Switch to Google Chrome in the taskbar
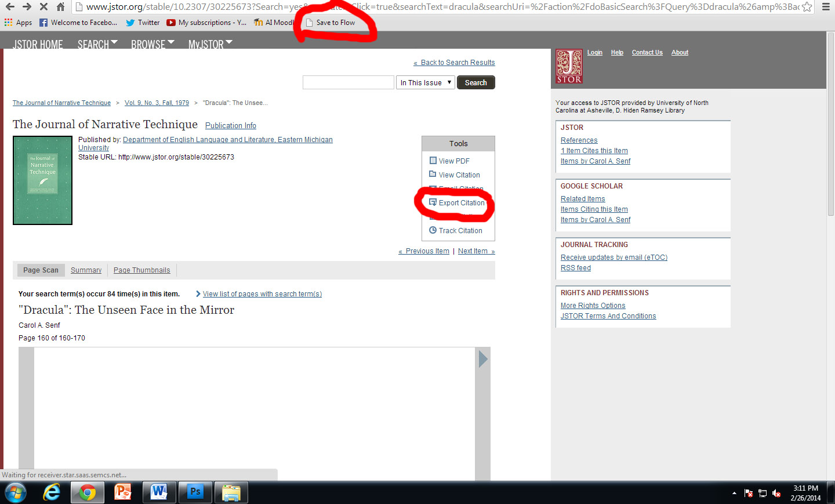Viewport: 835px width, 504px height. [x=88, y=492]
